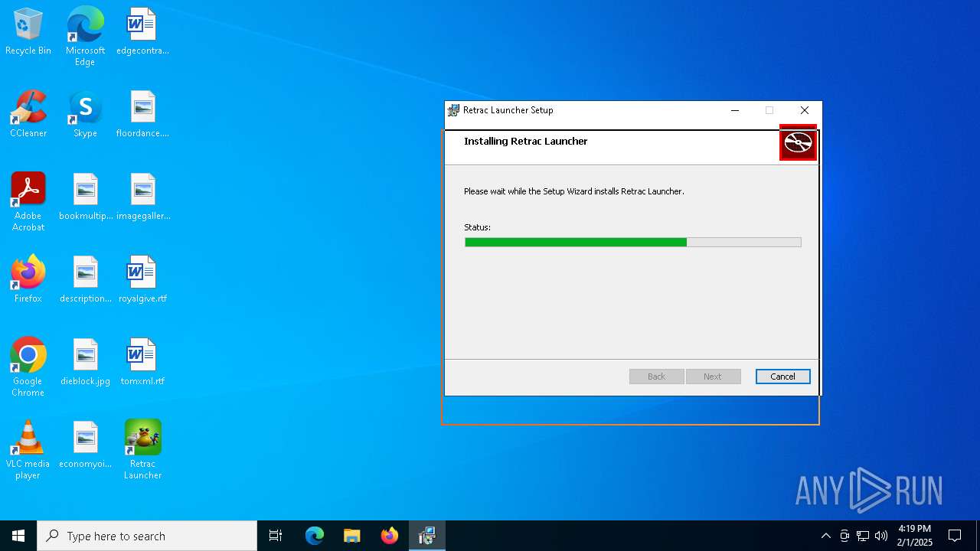Open the Windows Start menu
Viewport: 980px width, 551px height.
[18, 536]
